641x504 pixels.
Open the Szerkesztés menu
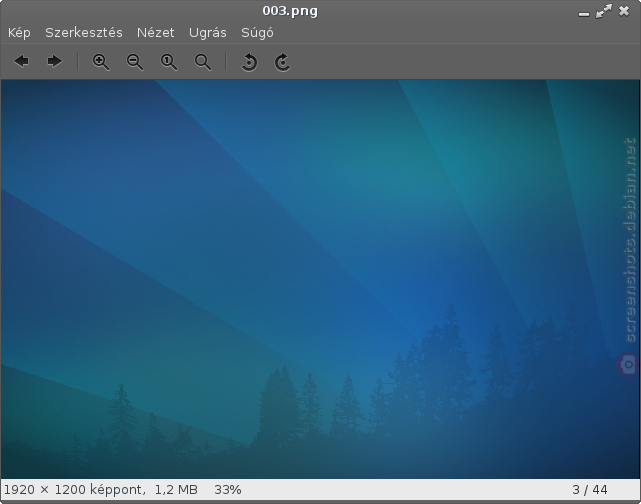(84, 33)
